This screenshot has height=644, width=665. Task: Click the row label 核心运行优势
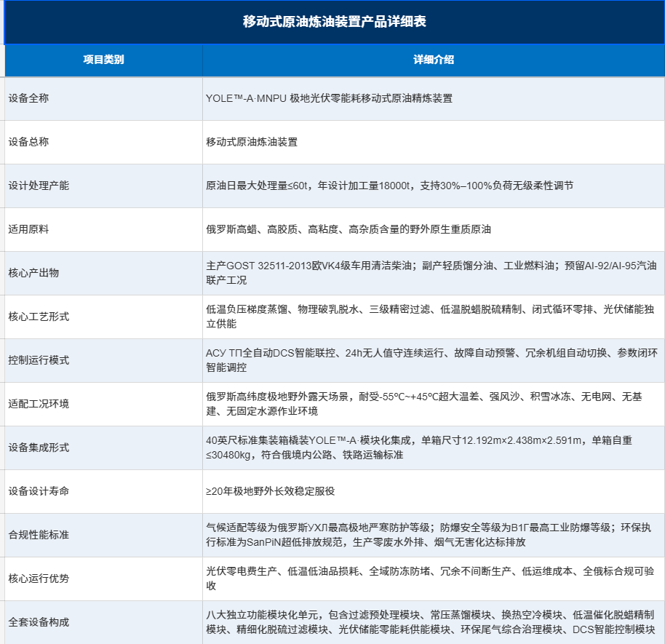pos(39,579)
